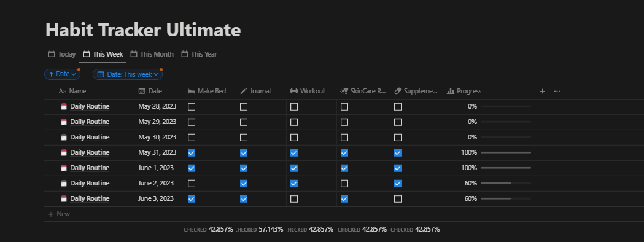This screenshot has height=242, width=644.
Task: Switch to the This Month tab
Action: (x=152, y=54)
